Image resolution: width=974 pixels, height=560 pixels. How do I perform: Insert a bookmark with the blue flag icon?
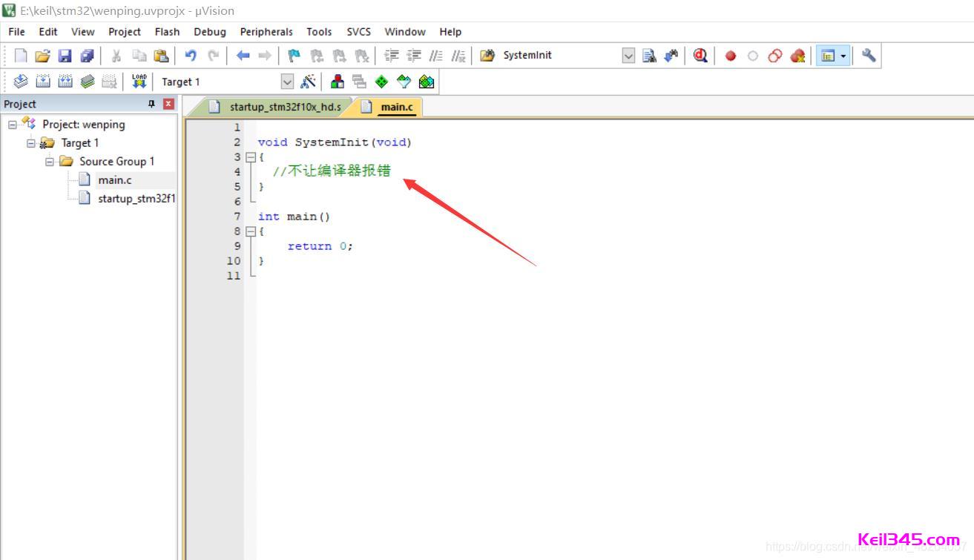tap(294, 56)
